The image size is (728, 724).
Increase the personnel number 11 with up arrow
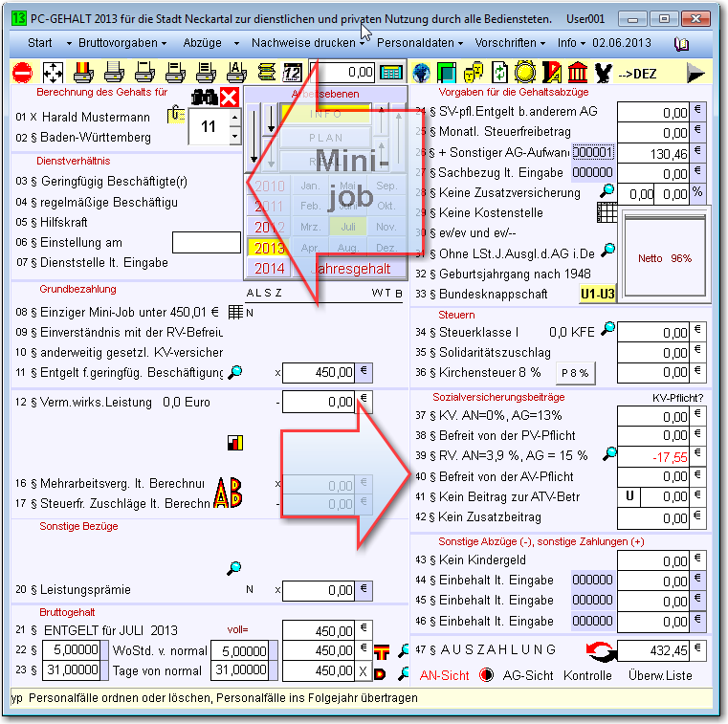click(x=235, y=117)
